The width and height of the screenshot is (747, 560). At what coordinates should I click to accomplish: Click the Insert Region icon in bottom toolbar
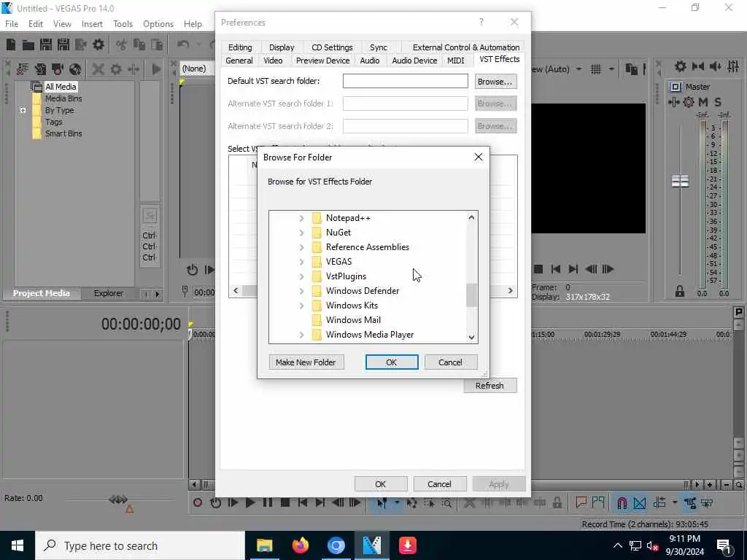pyautogui.click(x=598, y=502)
